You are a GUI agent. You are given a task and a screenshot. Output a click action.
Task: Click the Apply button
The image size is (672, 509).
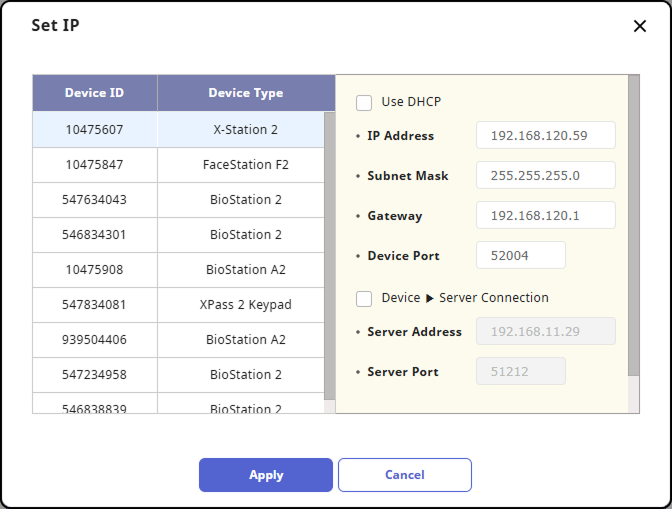[x=265, y=475]
